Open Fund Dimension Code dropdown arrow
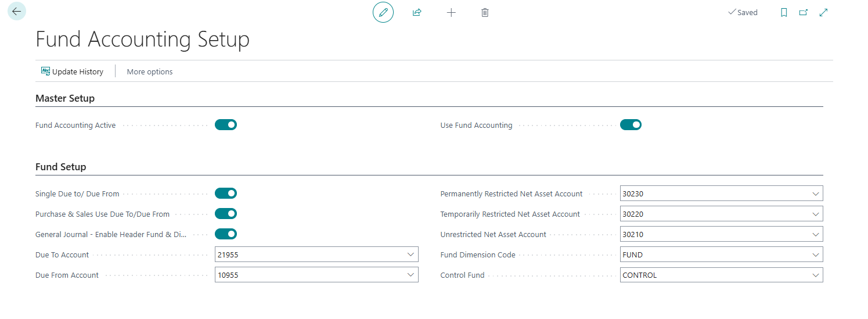868x319 pixels. [815, 255]
